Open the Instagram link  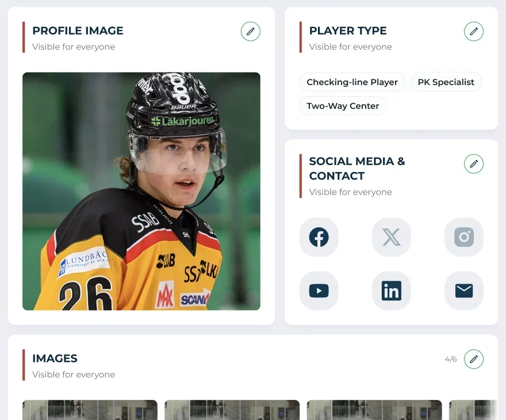pos(464,237)
